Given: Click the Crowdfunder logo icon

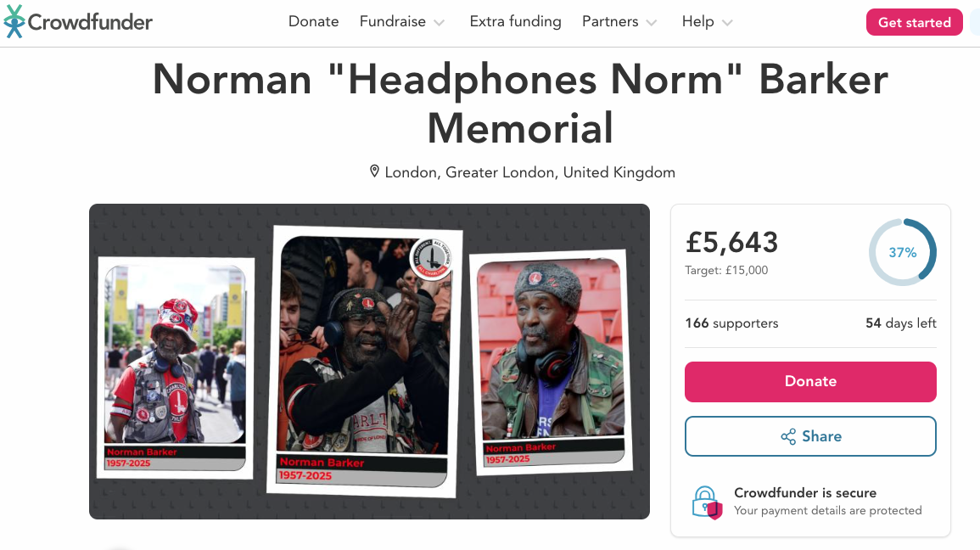Looking at the screenshot, I should point(14,21).
